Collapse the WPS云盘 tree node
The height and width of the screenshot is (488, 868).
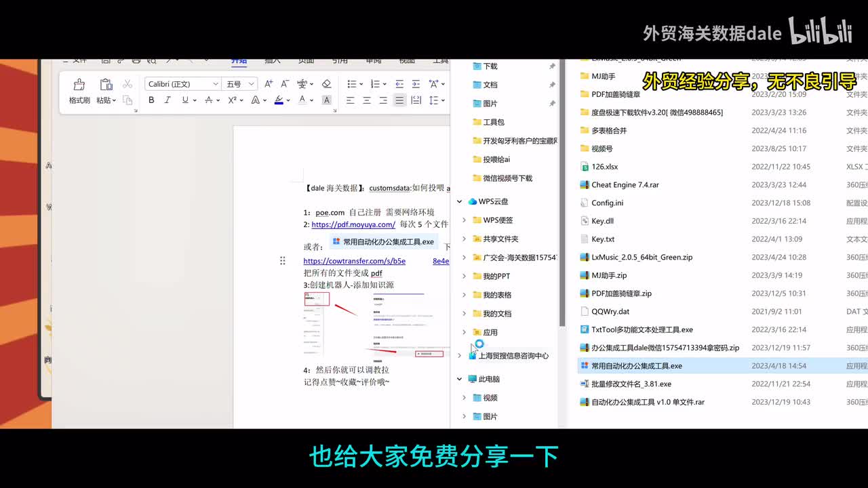(459, 201)
